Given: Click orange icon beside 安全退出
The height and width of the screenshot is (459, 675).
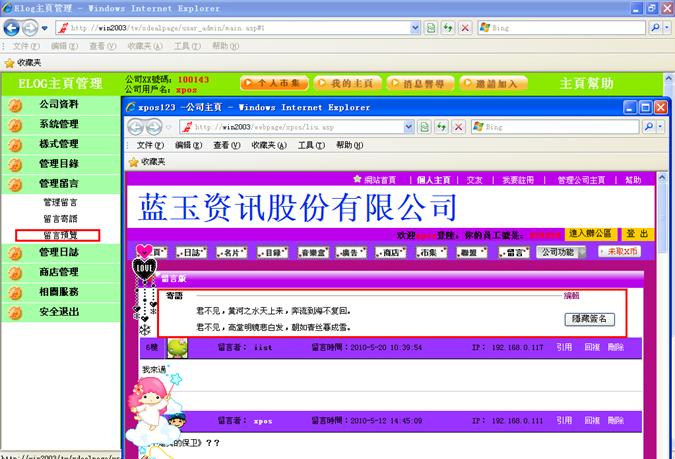Looking at the screenshot, I should 15,312.
